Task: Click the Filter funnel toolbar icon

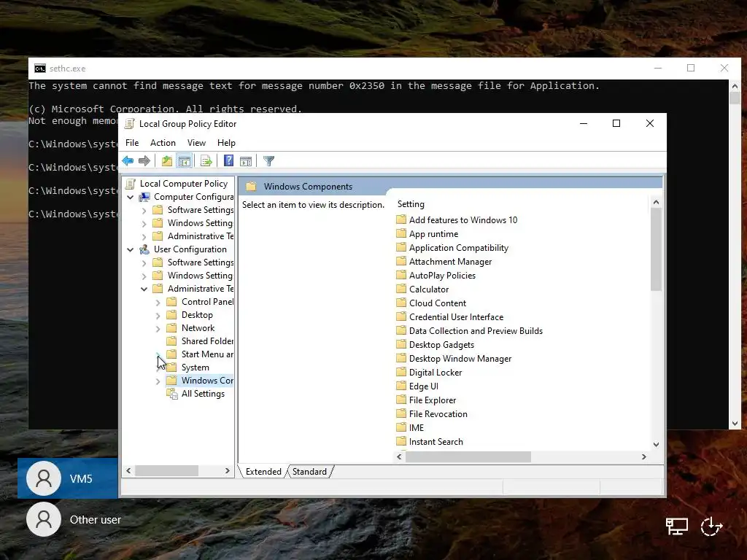Action: tap(268, 161)
